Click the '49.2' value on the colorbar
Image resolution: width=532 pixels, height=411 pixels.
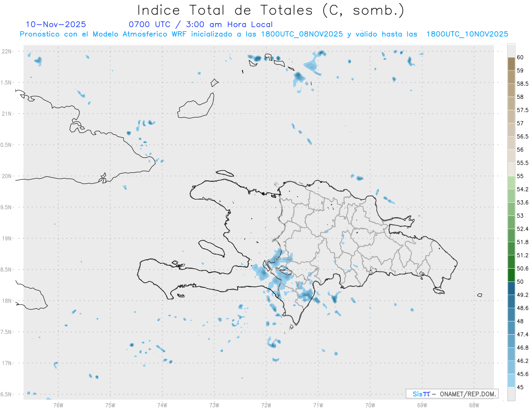click(523, 295)
